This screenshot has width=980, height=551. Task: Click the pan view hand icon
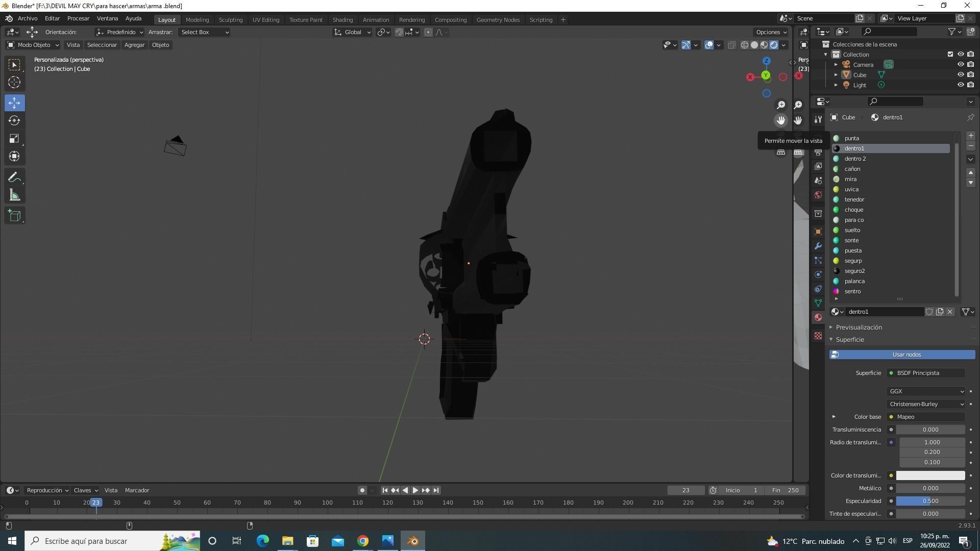click(x=781, y=120)
